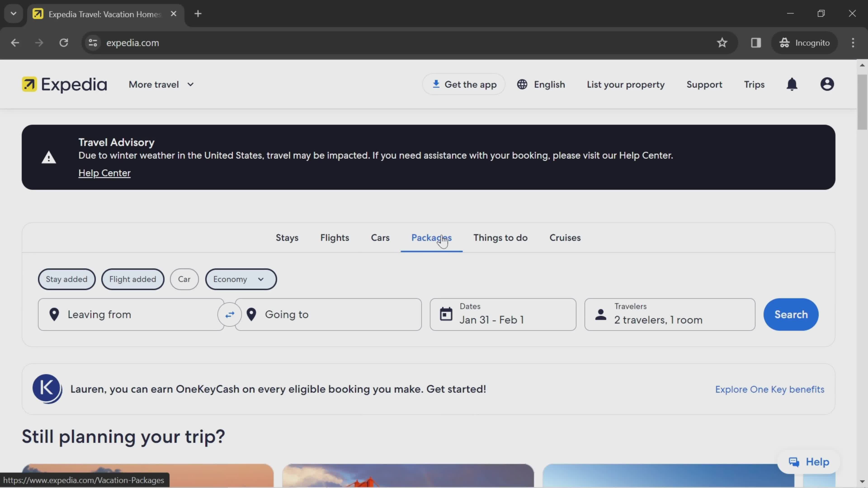Image resolution: width=868 pixels, height=488 pixels.
Task: Click the Expedia logo
Action: [x=64, y=84]
